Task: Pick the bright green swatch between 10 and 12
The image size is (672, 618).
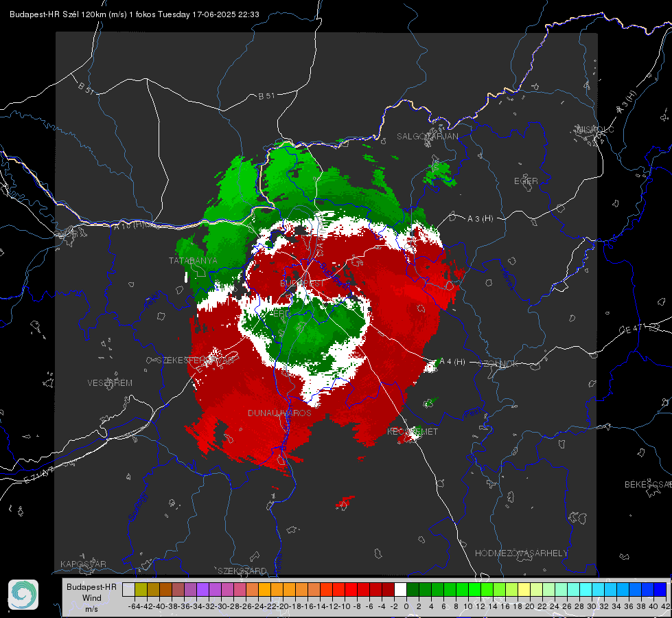Action: click(x=474, y=589)
